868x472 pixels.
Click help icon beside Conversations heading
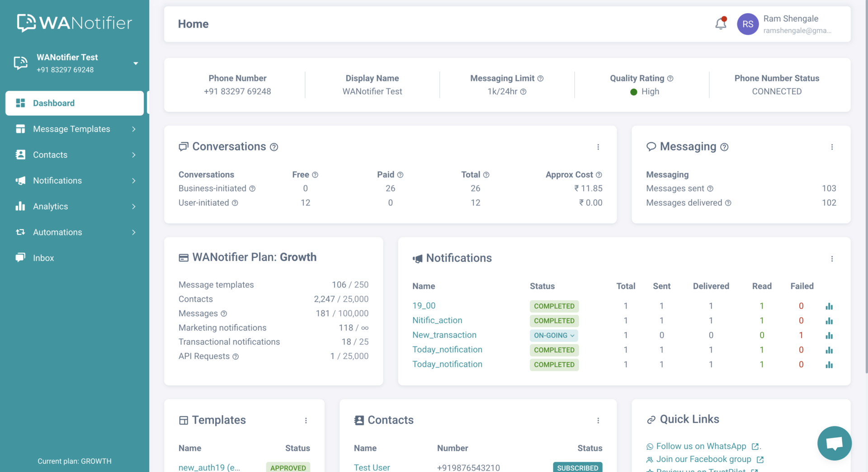[274, 147]
